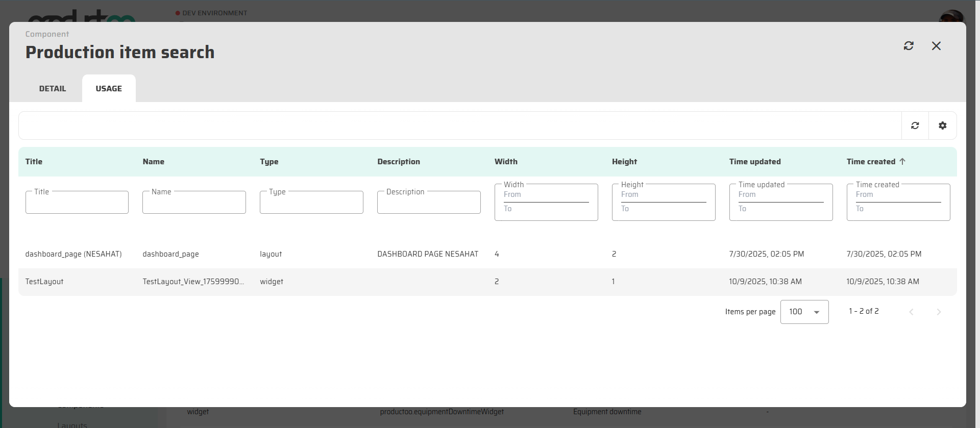Image resolution: width=980 pixels, height=428 pixels.
Task: Open the Items per page dropdown
Action: click(804, 312)
